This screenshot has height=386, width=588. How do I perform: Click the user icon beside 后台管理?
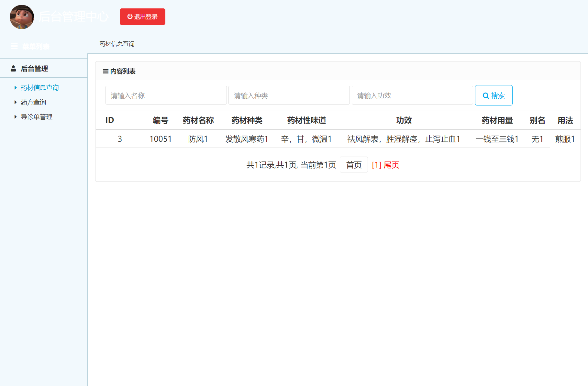click(13, 68)
